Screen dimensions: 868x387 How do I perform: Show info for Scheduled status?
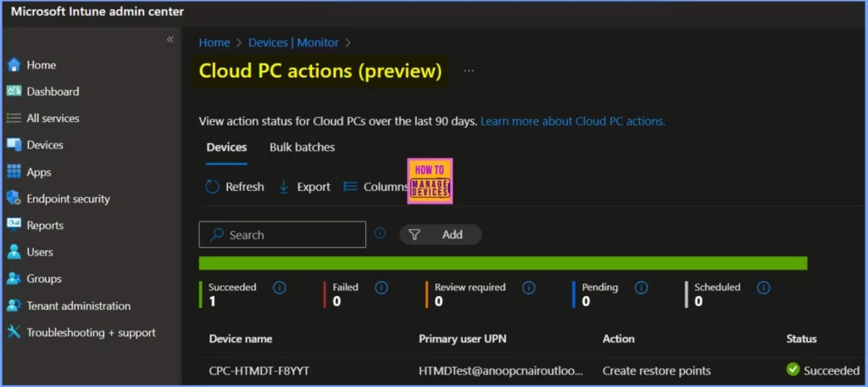pyautogui.click(x=764, y=288)
